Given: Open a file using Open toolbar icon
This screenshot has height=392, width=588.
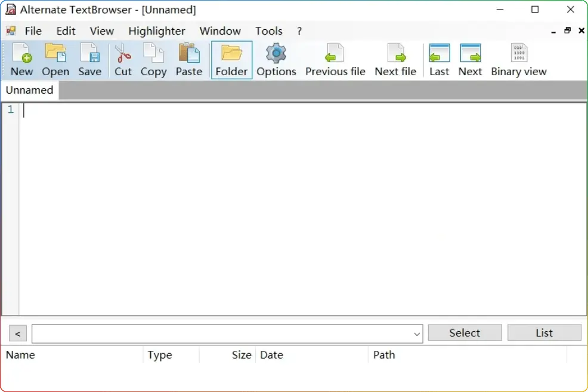Looking at the screenshot, I should pyautogui.click(x=55, y=60).
